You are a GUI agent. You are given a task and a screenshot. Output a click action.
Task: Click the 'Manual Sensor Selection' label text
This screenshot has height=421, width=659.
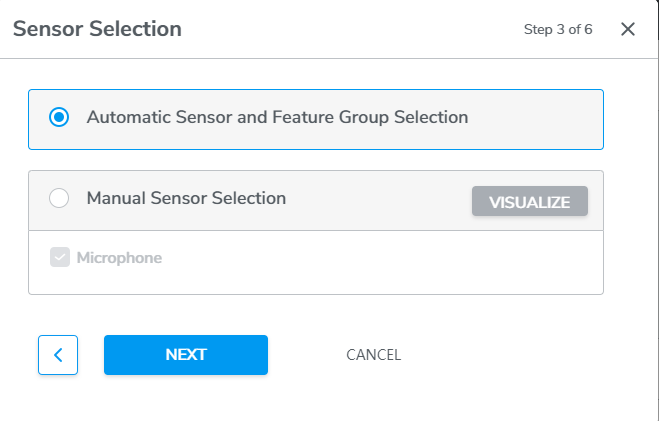pos(186,198)
